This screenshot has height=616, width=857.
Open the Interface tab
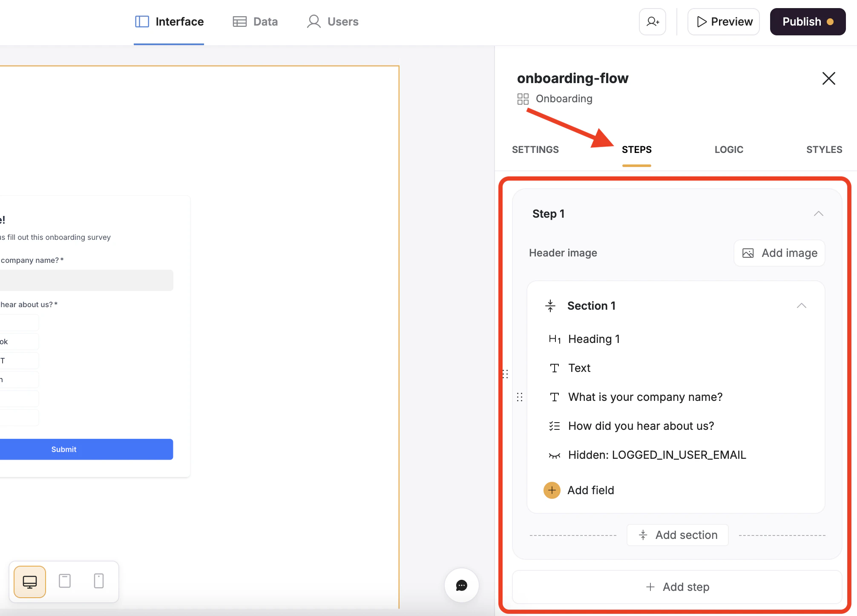(169, 22)
